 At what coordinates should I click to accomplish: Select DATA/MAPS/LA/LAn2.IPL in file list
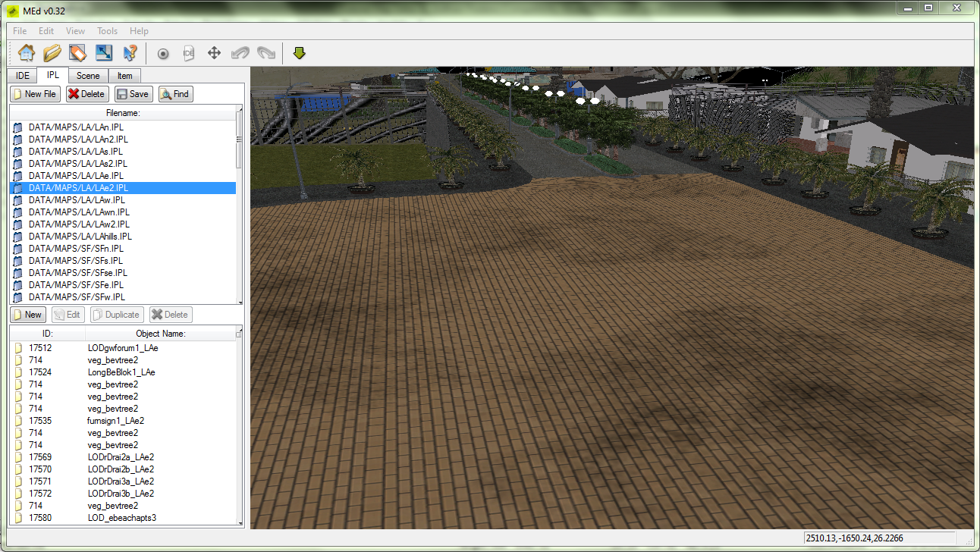[x=123, y=140]
